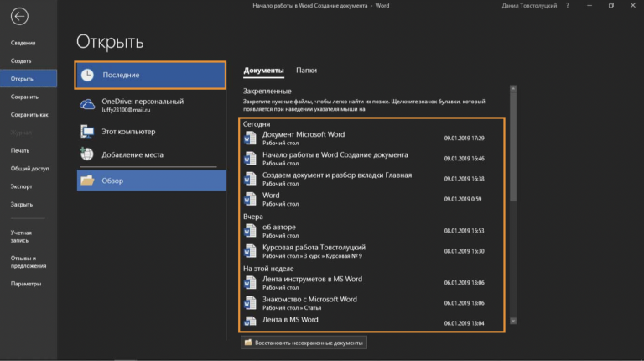Click Закрыть in the sidebar

(21, 204)
